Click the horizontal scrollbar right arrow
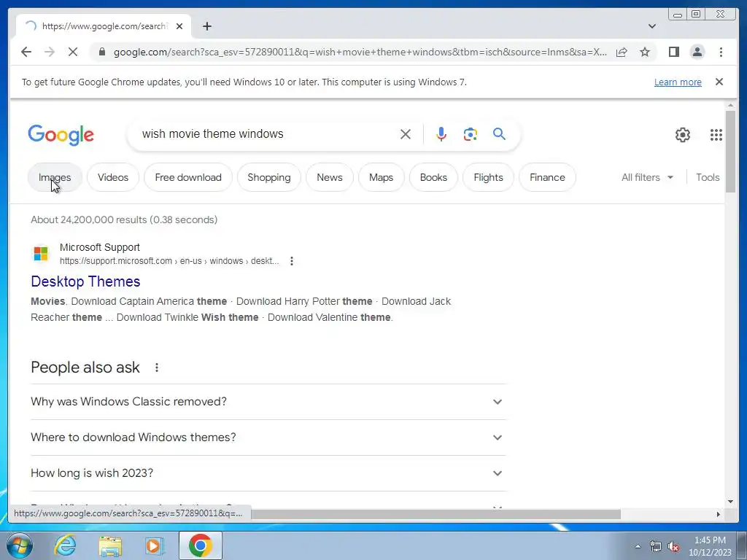 719,514
